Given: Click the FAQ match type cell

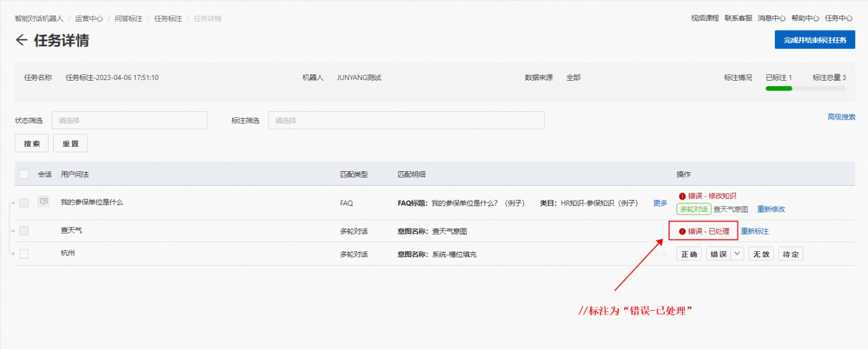Looking at the screenshot, I should point(346,203).
